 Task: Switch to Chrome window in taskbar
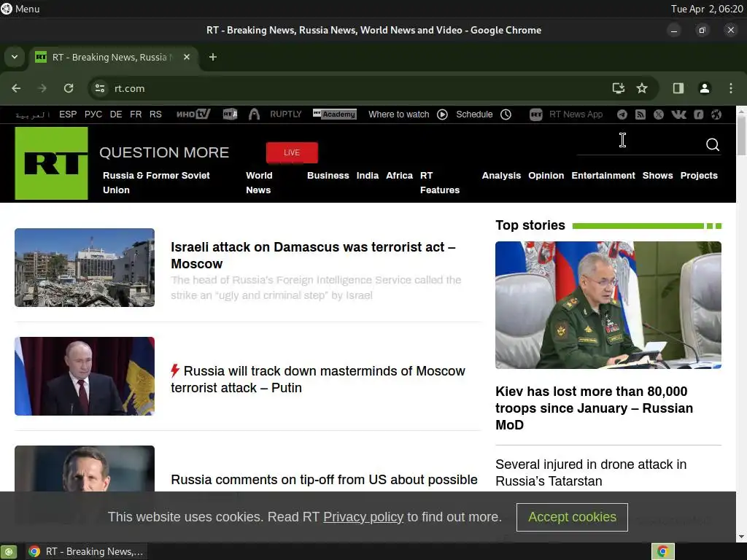(85, 551)
